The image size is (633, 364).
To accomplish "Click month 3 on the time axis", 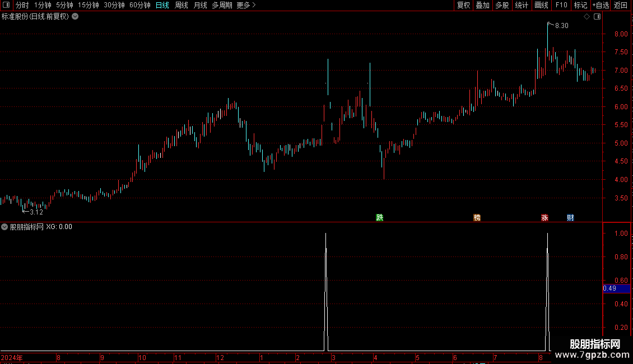I will 333,357.
